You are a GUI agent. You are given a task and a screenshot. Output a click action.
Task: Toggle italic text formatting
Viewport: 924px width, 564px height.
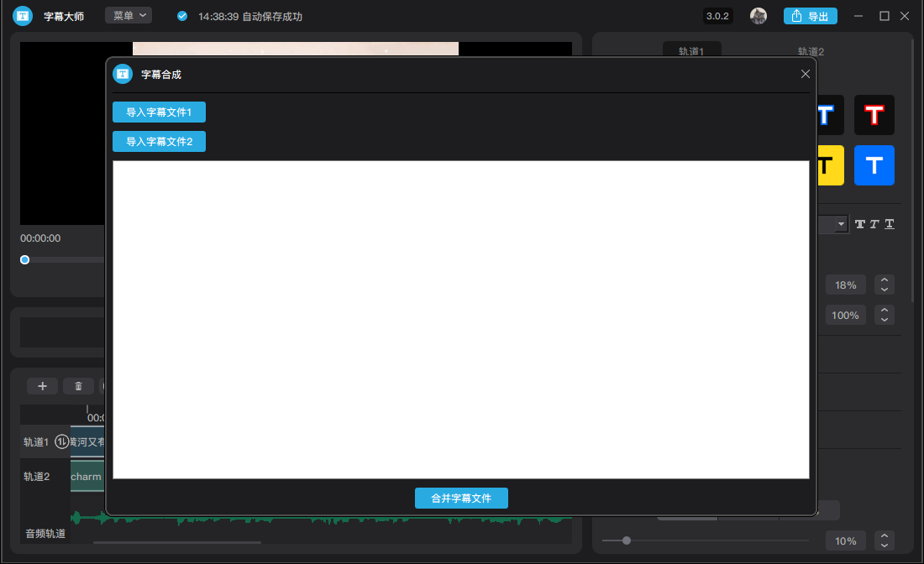point(874,224)
